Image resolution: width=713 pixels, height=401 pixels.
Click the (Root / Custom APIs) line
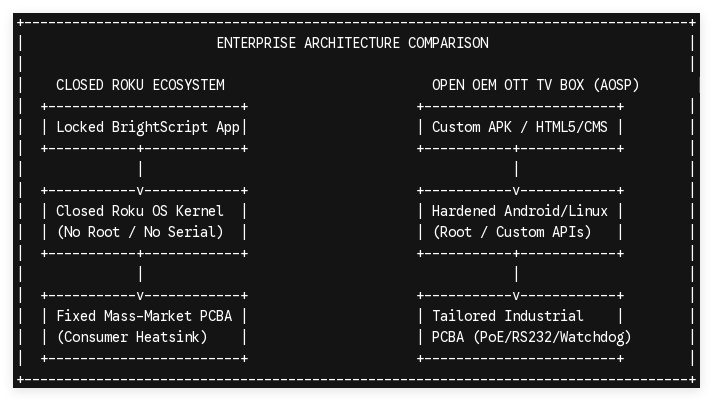click(x=512, y=232)
